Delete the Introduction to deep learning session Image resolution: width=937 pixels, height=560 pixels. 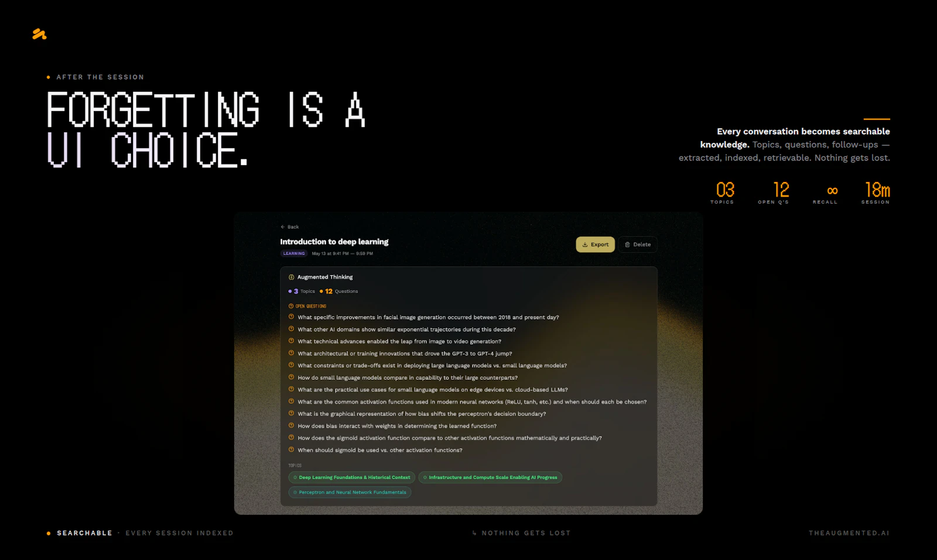coord(638,245)
